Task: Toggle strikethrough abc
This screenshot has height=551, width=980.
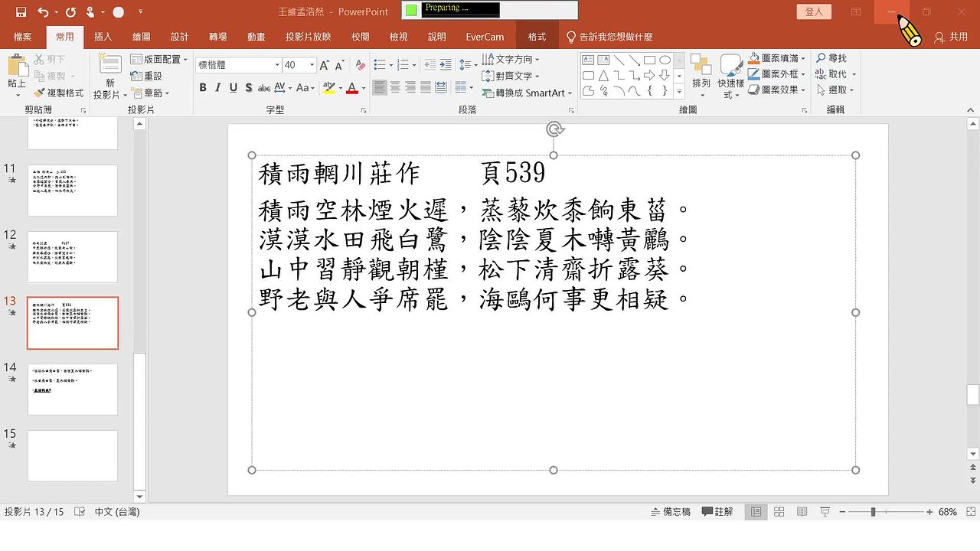Action: (264, 88)
